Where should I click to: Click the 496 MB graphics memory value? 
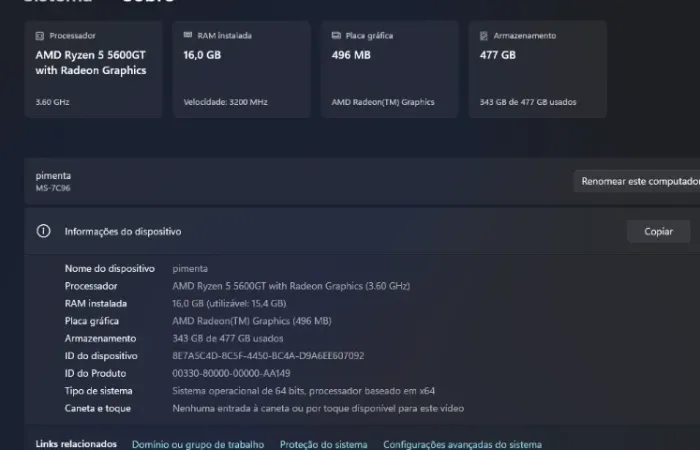pos(351,55)
